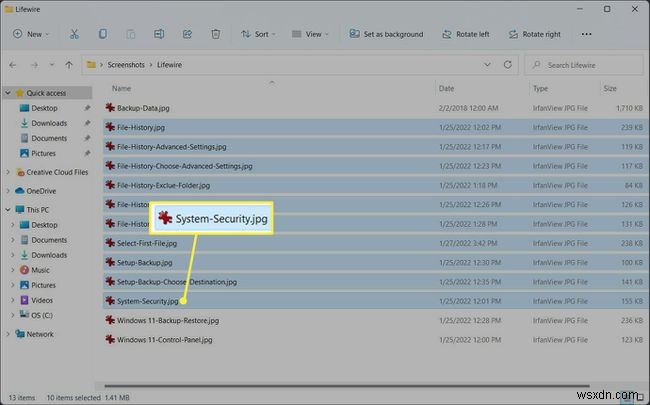Select Select-First-File.jpg file
The height and width of the screenshot is (405, 650).
coord(147,243)
